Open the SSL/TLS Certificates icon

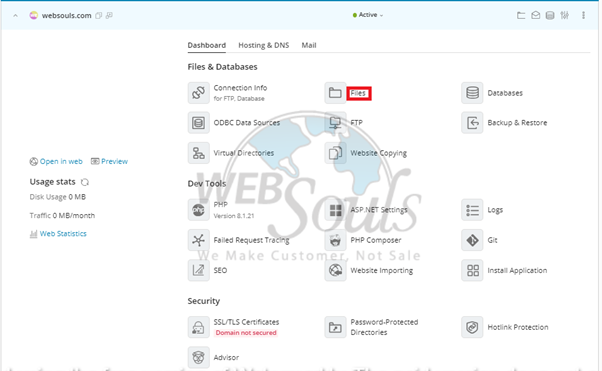tap(198, 327)
